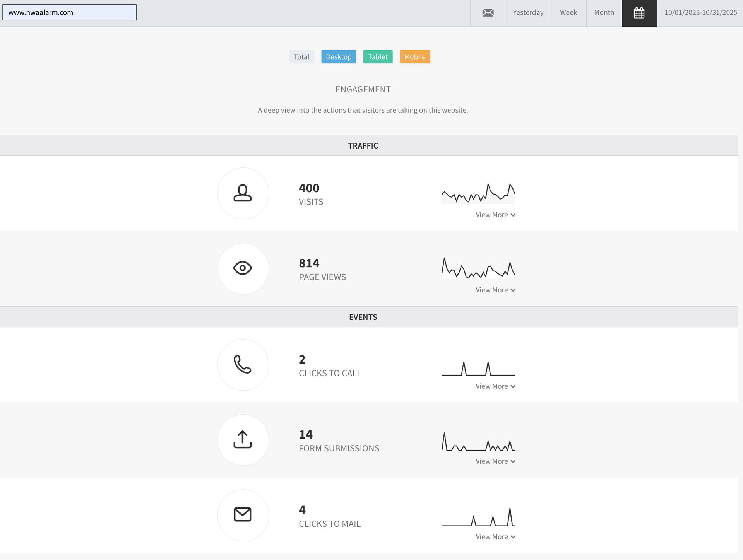Toggle the orange Mobile filter
Screen dimensions: 743x560
(414, 57)
